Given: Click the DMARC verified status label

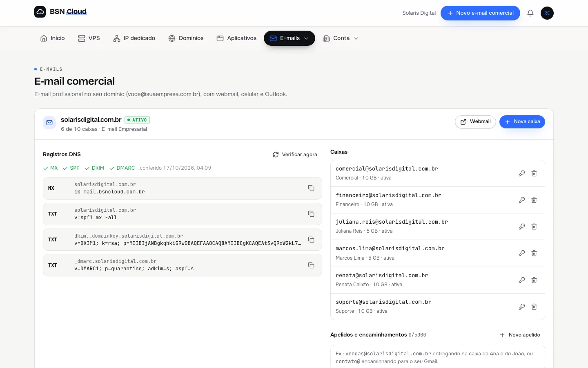Looking at the screenshot, I should point(122,168).
